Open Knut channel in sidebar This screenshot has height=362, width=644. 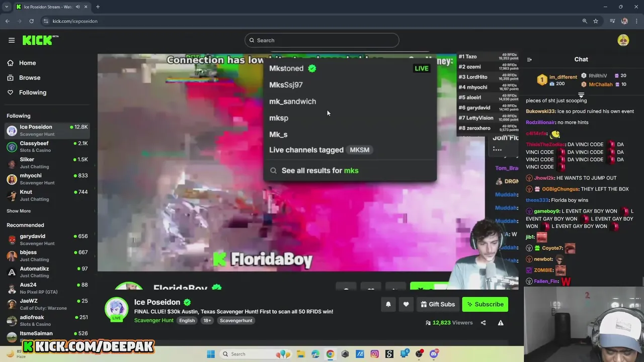click(47, 195)
